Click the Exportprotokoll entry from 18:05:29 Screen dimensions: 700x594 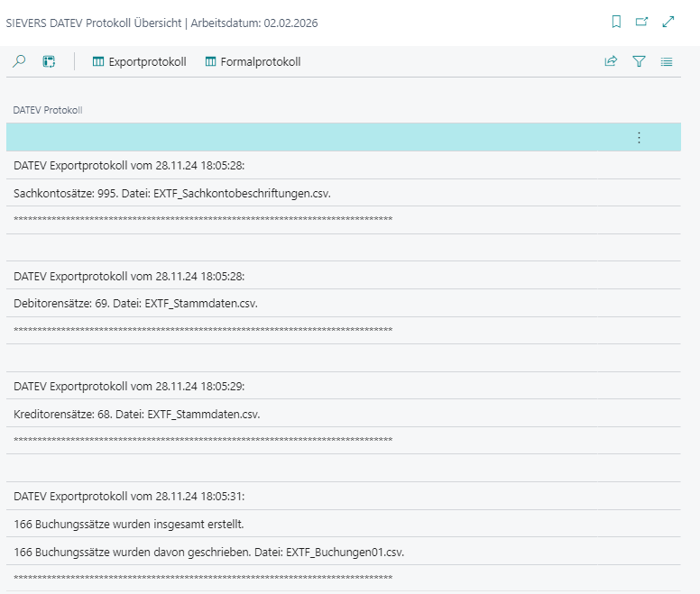click(129, 386)
